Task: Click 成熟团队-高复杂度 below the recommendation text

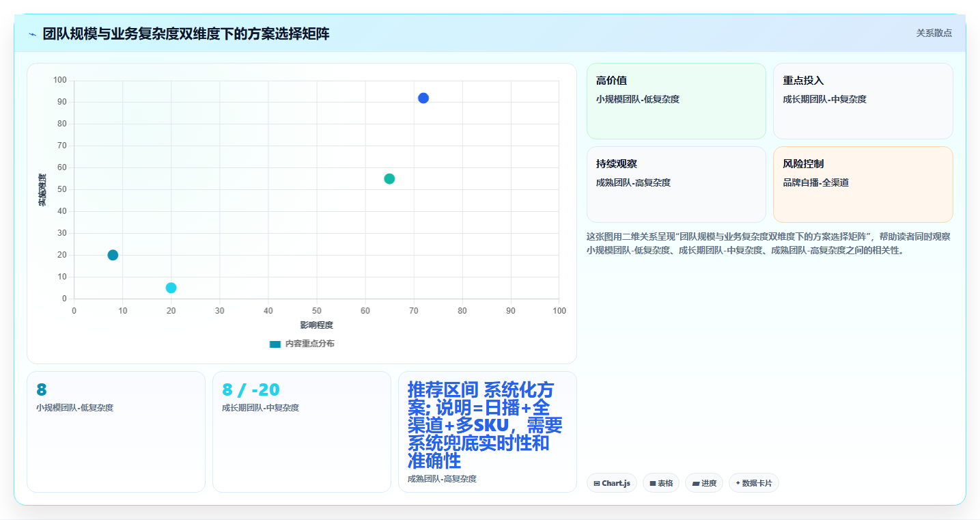Action: [442, 479]
